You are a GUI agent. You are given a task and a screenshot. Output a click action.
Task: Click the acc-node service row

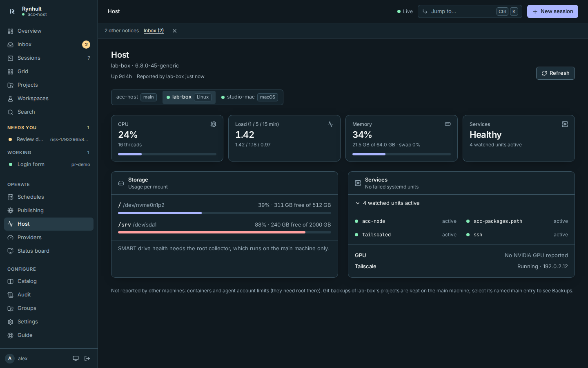[405, 221]
